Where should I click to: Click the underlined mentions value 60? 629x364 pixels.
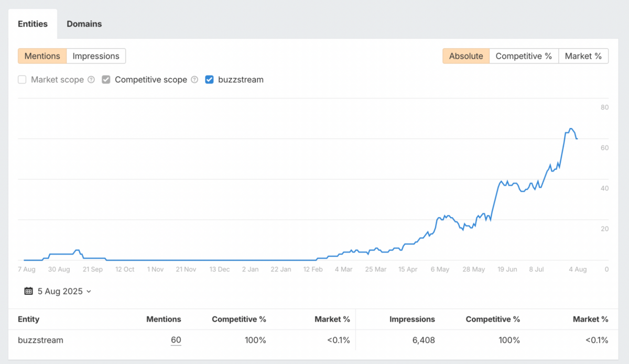coord(176,340)
